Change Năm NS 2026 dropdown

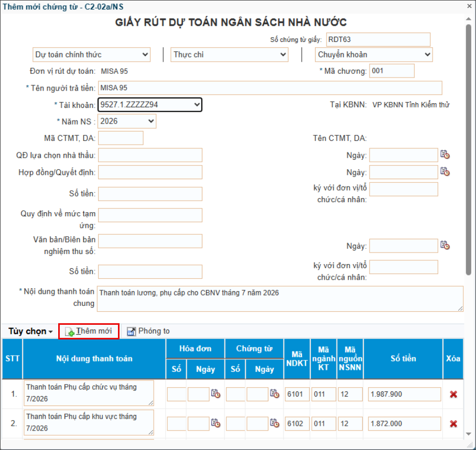pyautogui.click(x=127, y=122)
